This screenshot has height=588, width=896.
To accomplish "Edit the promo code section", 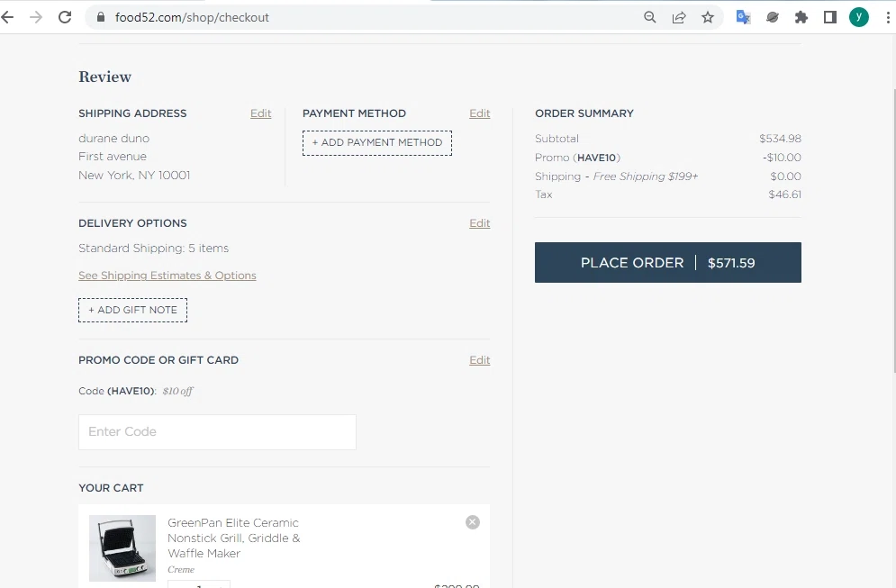I will pyautogui.click(x=479, y=360).
